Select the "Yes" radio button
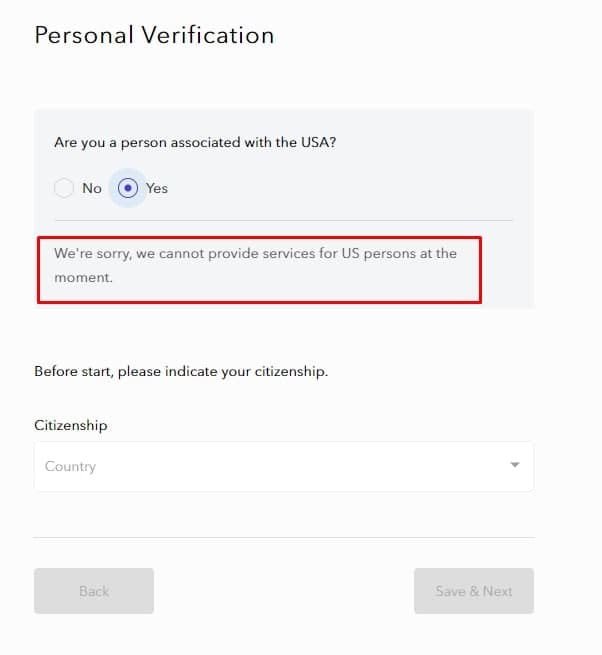The height and width of the screenshot is (655, 602). click(x=128, y=188)
